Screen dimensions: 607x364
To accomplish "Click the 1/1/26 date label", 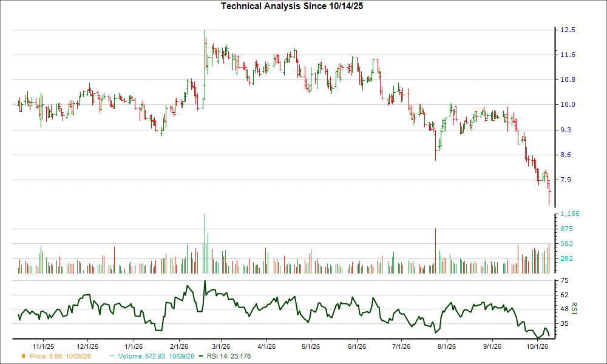I will click(x=133, y=346).
